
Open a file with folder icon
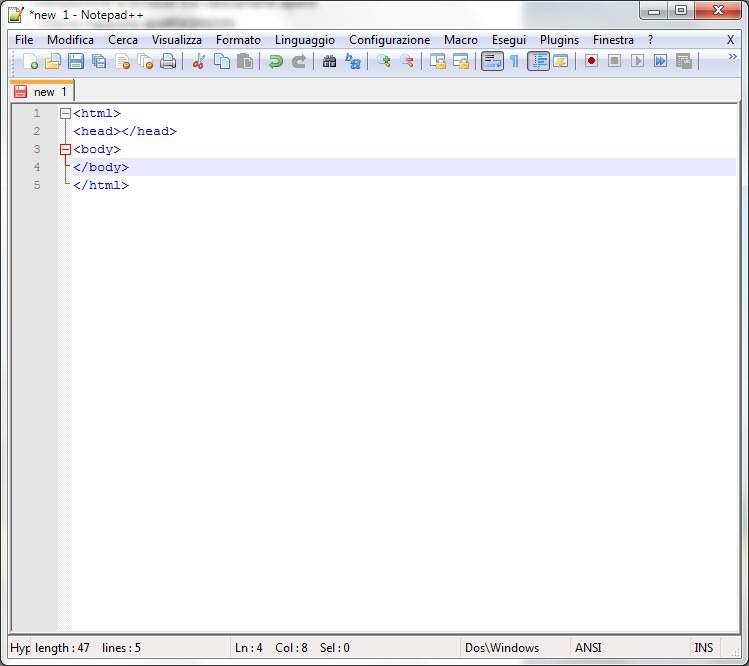point(53,61)
